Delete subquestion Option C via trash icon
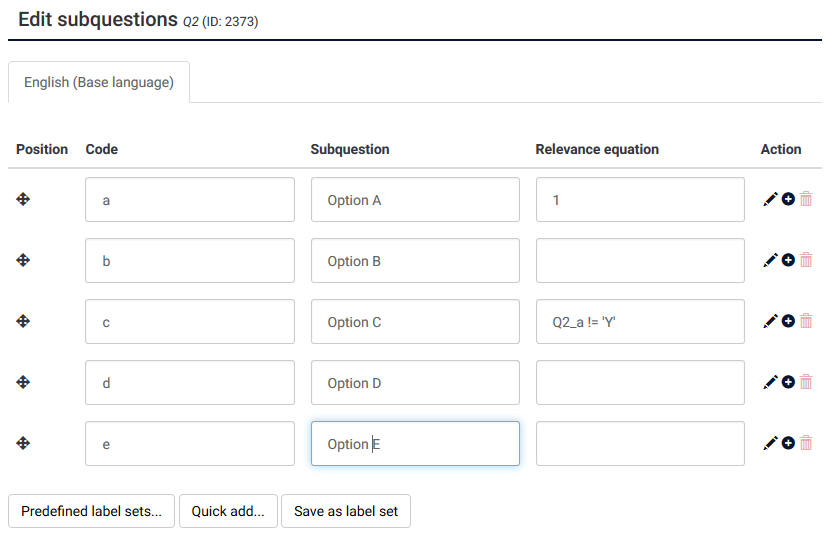The image size is (832, 537). (x=806, y=321)
